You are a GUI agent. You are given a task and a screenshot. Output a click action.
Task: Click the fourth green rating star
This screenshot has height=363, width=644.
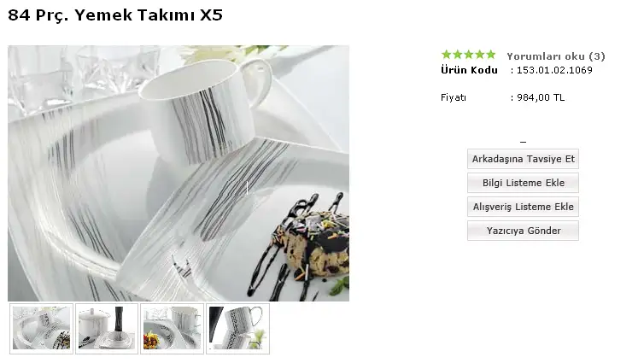tap(480, 54)
